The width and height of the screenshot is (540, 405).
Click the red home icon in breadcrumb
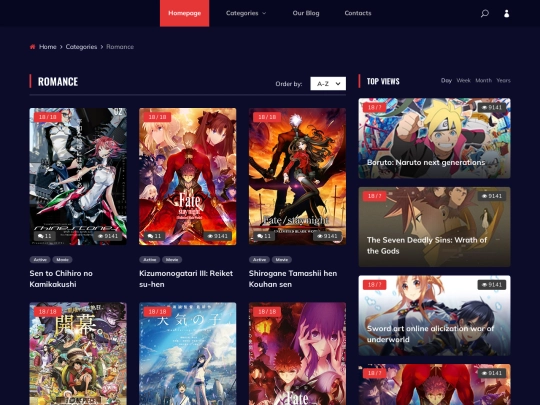tap(32, 46)
